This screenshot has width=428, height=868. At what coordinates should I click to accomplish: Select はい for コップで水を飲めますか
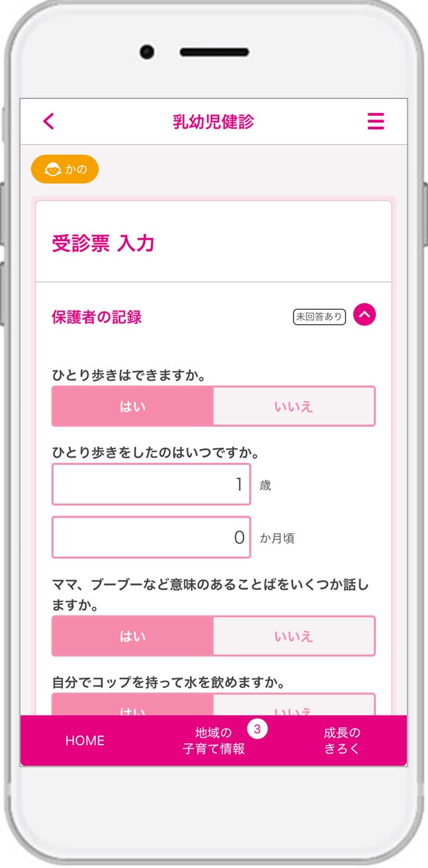132,706
